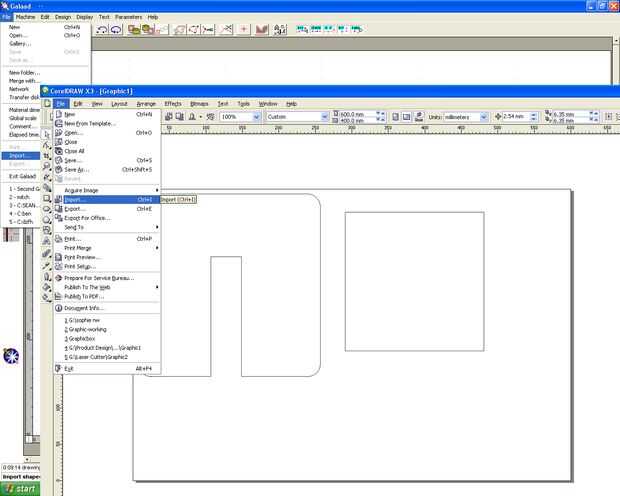Click the Galaad text sort icon
This screenshot has width=620, height=496.
coord(280,29)
